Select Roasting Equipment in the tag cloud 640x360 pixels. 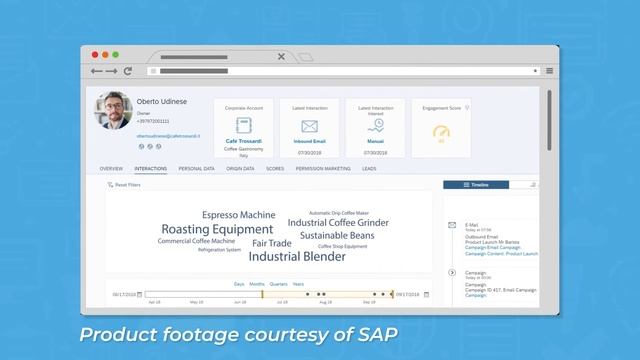tap(217, 229)
